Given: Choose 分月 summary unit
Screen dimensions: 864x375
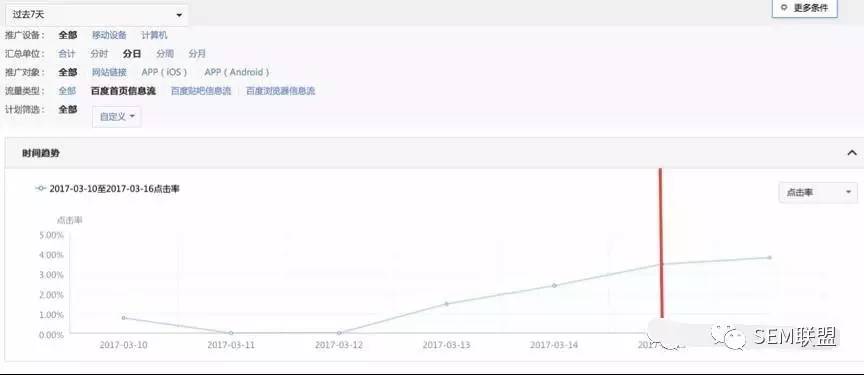Looking at the screenshot, I should click(x=197, y=54).
